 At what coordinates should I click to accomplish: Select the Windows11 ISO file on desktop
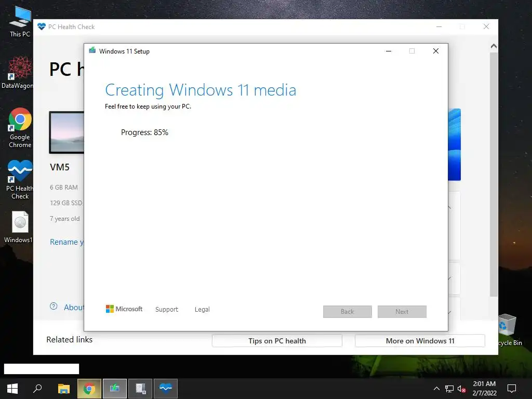[19, 227]
